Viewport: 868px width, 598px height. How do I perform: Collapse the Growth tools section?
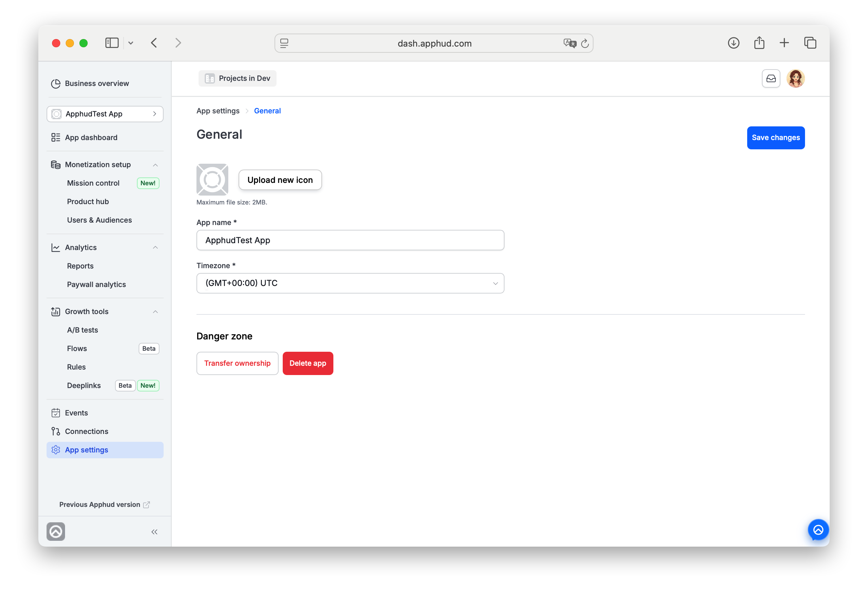click(155, 312)
